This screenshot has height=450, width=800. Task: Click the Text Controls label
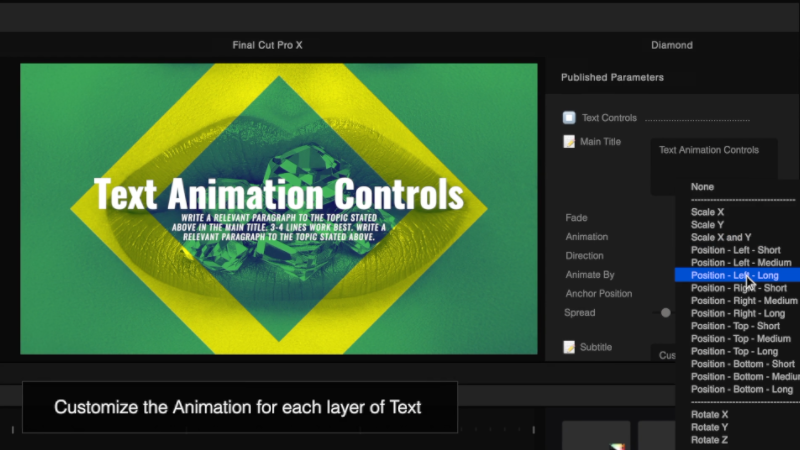pyautogui.click(x=609, y=118)
